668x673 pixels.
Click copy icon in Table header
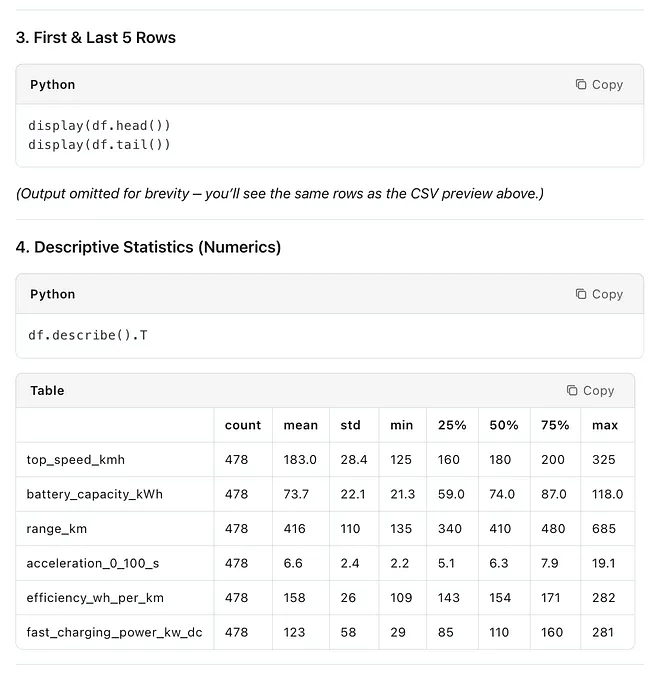point(572,390)
